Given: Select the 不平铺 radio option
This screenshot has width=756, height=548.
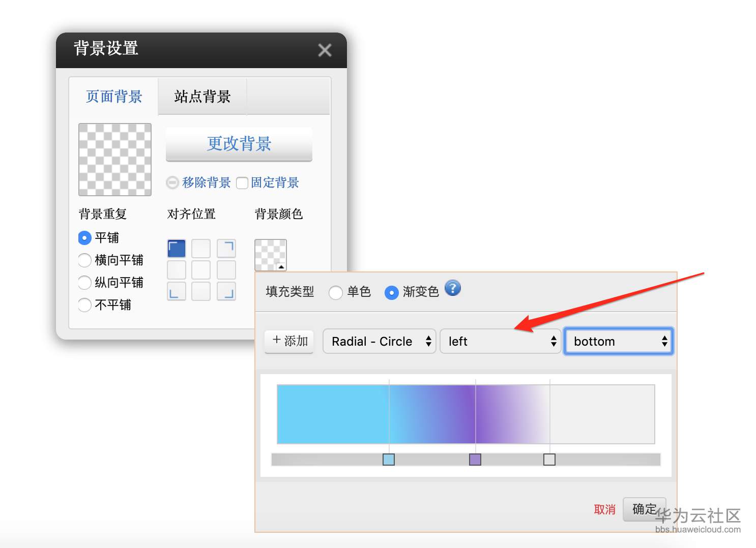Looking at the screenshot, I should click(x=85, y=305).
